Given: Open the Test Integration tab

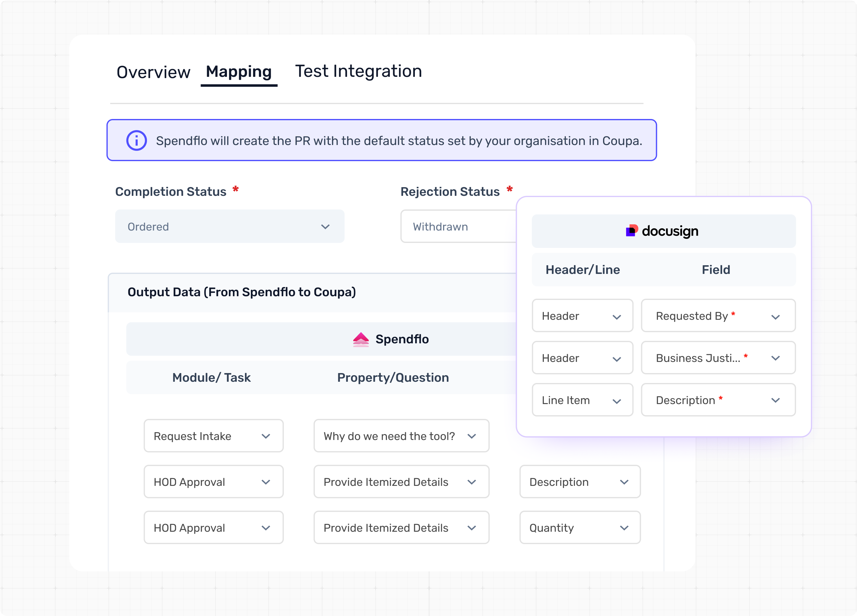Looking at the screenshot, I should click(x=358, y=71).
